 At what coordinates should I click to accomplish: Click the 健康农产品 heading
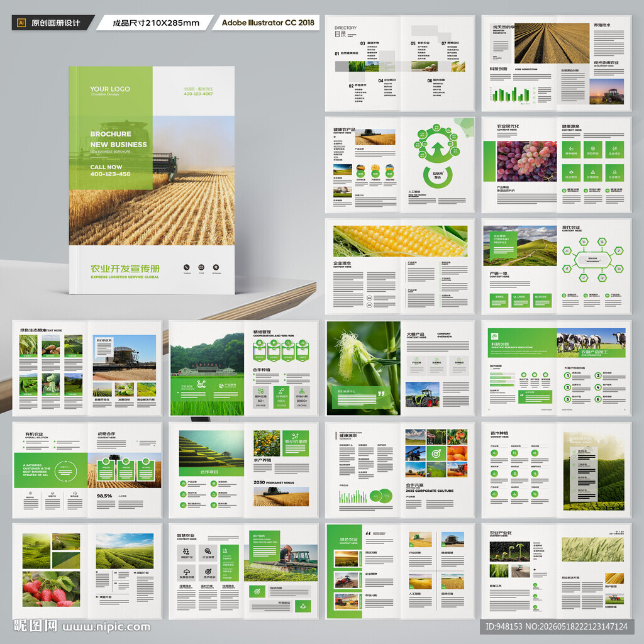pyautogui.click(x=344, y=130)
